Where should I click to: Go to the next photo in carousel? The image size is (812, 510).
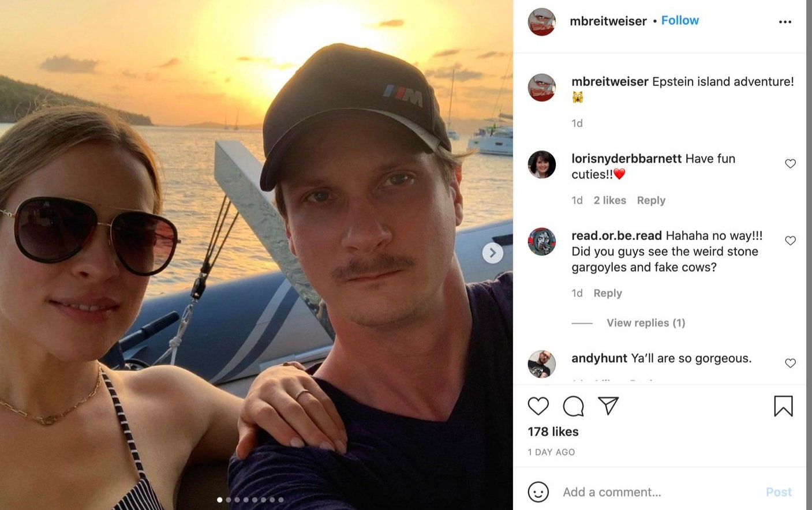pos(492,253)
